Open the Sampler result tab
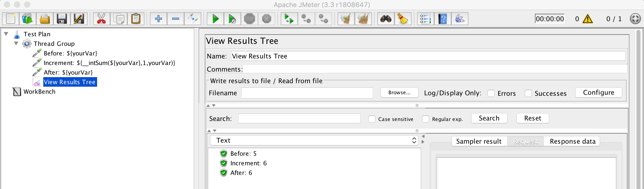Screen dimensions: 644x189 click(479, 141)
